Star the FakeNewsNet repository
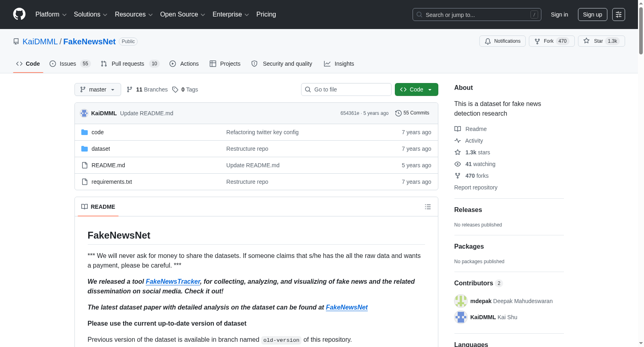This screenshot has height=347, width=644. click(601, 41)
